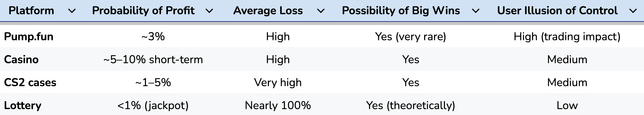The image size is (644, 115).
Task: Click the User Illusion of Control header
Action: click(557, 11)
